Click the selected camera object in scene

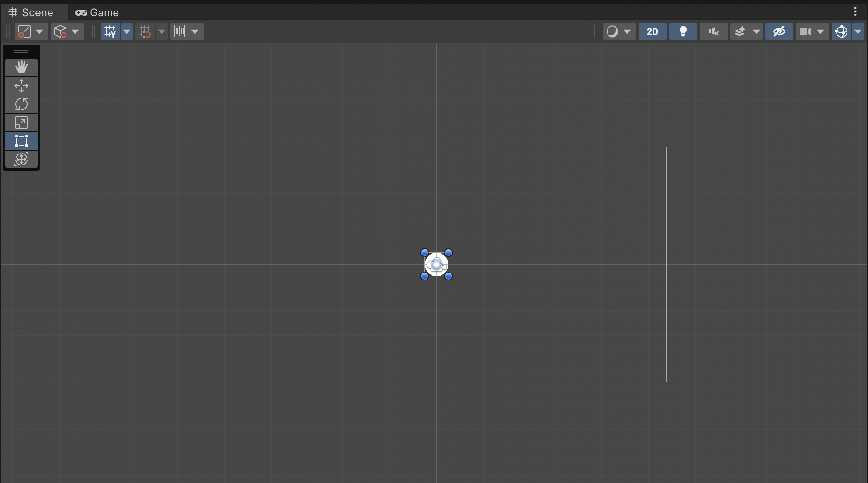[436, 264]
